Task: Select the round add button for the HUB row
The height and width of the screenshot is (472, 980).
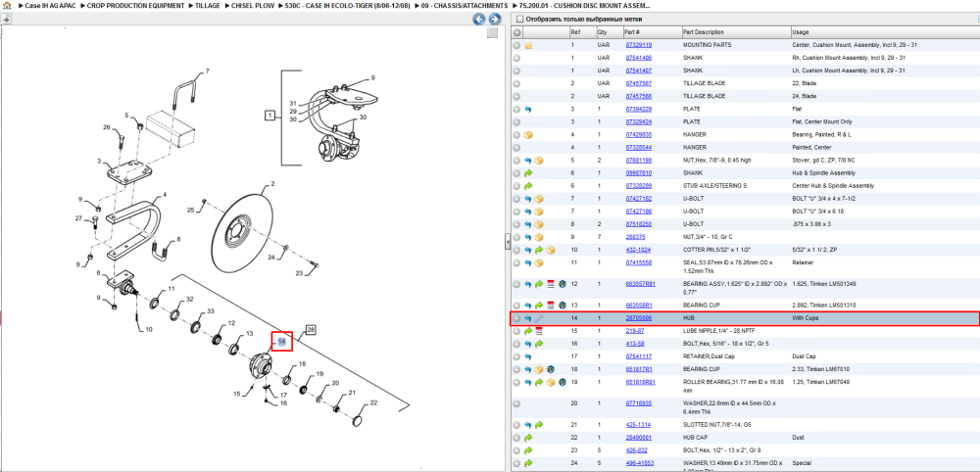Action: click(516, 318)
